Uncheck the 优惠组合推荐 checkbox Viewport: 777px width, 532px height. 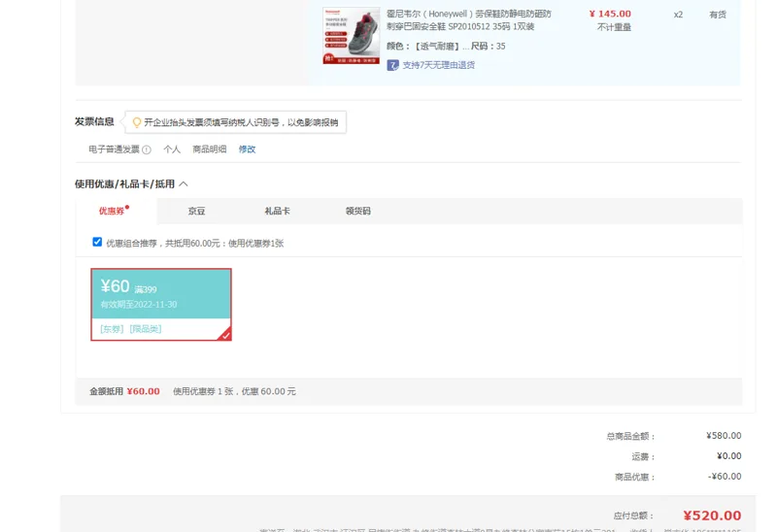97,242
